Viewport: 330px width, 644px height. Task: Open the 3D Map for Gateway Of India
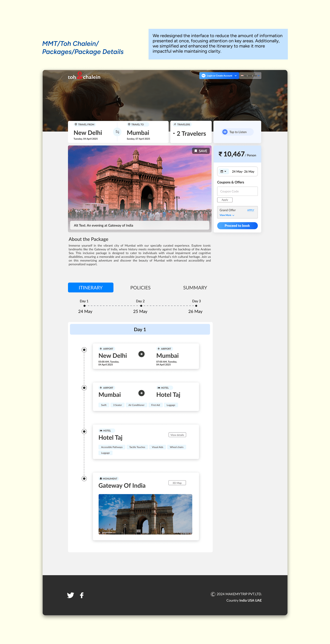pyautogui.click(x=177, y=483)
